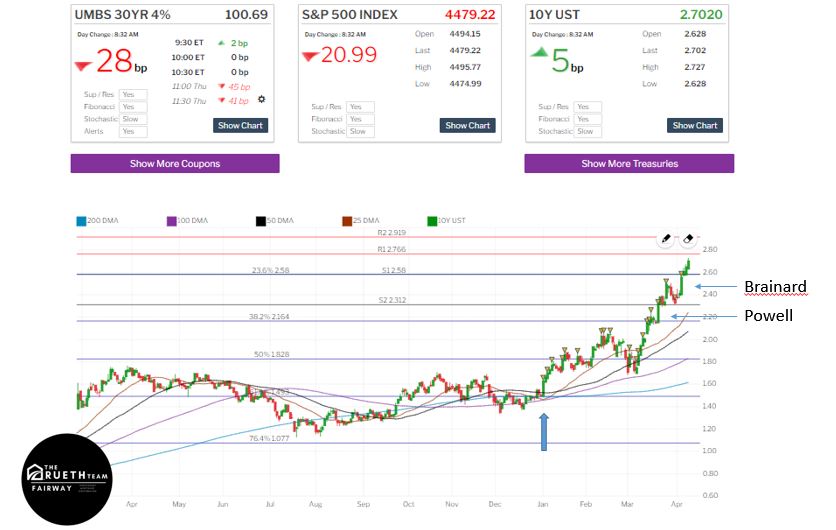Click the S&P 500 price 4479.22 header
The width and height of the screenshot is (836, 530).
[470, 14]
